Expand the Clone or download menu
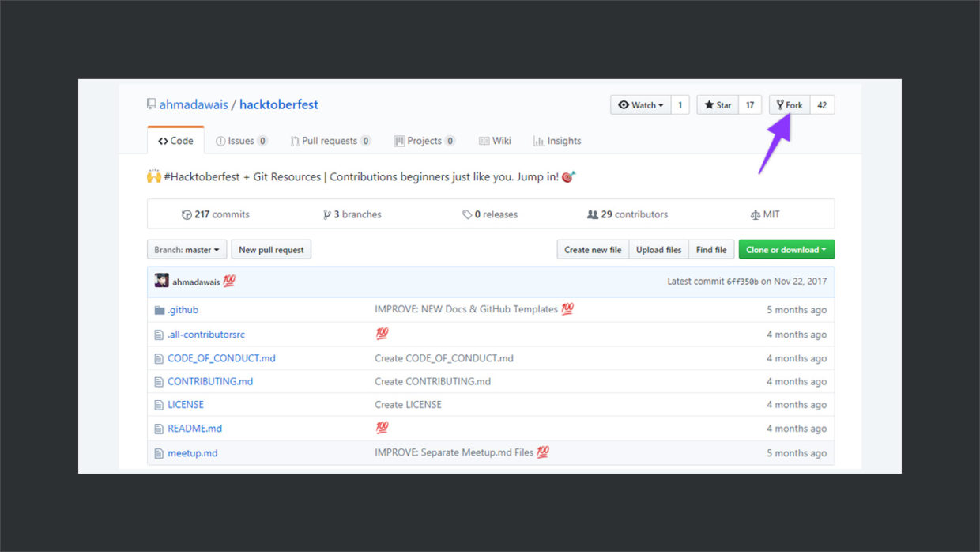This screenshot has height=552, width=980. coord(786,249)
